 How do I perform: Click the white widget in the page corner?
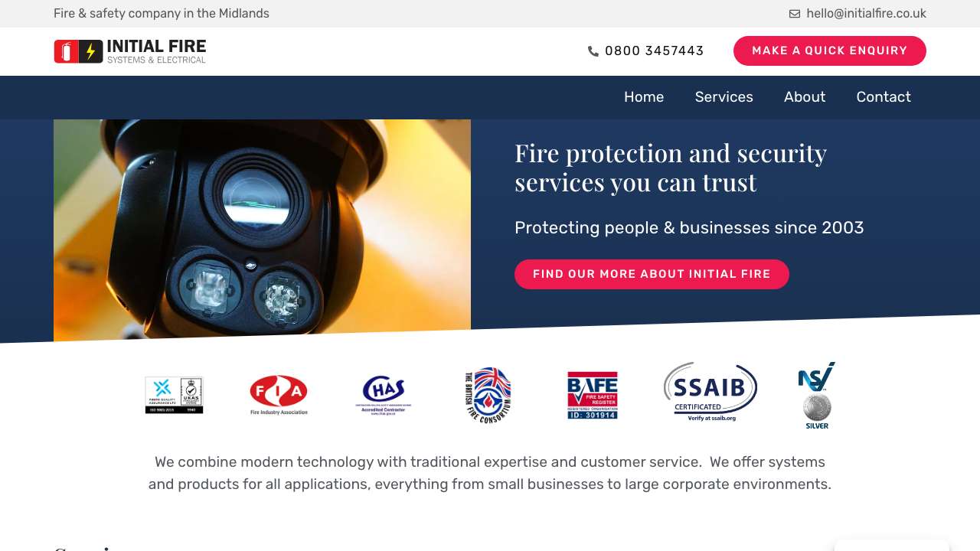[892, 545]
